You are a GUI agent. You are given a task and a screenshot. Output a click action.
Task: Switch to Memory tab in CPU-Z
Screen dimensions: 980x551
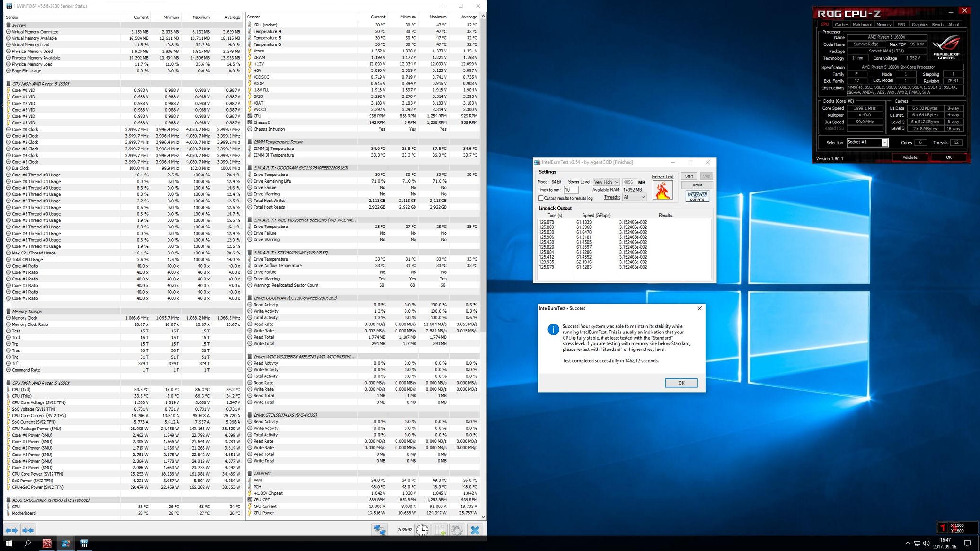(x=883, y=25)
